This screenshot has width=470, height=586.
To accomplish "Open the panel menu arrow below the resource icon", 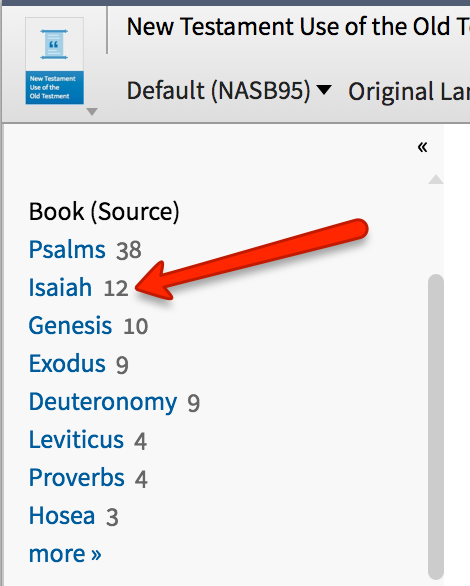I will click(92, 111).
